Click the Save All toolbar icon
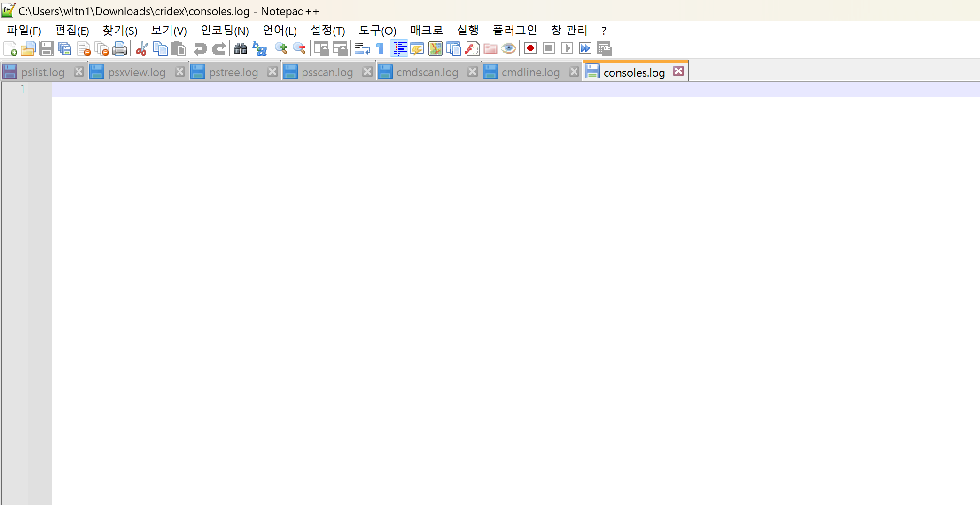980x505 pixels. pyautogui.click(x=65, y=48)
